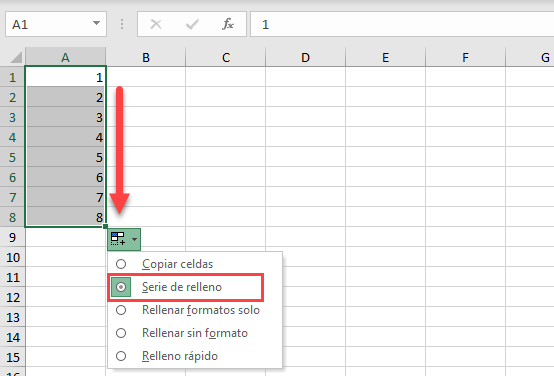Viewport: 554px width, 376px height.
Task: Select column D header
Action: coord(306,57)
